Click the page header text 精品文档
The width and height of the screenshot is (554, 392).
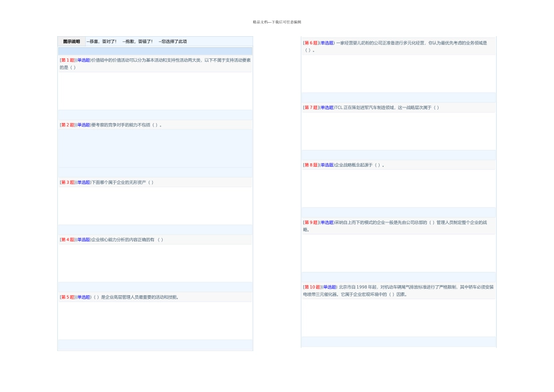(261, 22)
